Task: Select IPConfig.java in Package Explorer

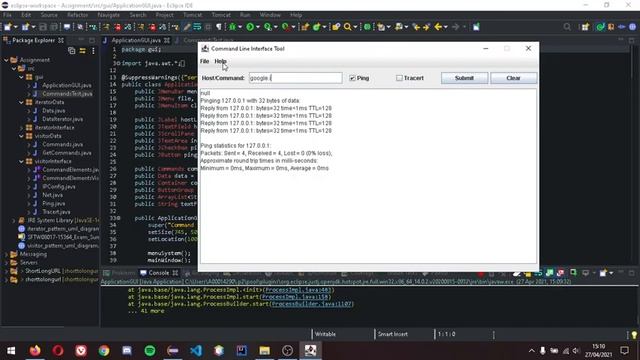Action: 59,187
